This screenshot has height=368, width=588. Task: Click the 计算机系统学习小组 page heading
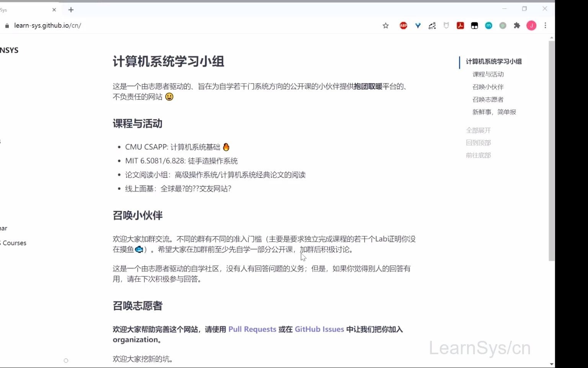pyautogui.click(x=168, y=62)
